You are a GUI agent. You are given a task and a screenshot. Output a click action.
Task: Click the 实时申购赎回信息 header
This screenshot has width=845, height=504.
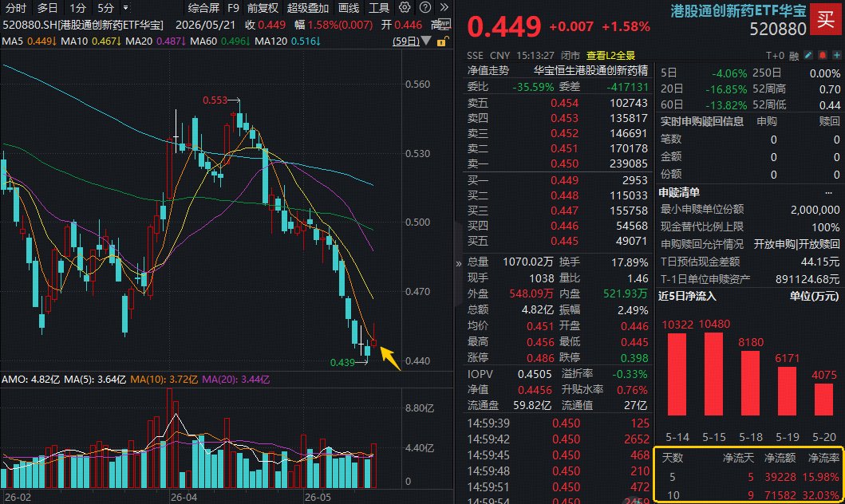coord(701,122)
